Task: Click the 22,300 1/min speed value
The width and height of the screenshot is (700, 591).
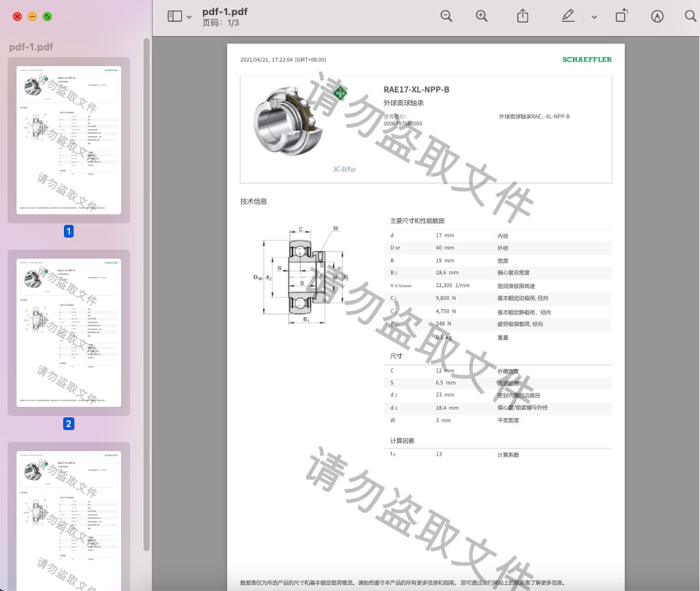Action: coord(453,285)
